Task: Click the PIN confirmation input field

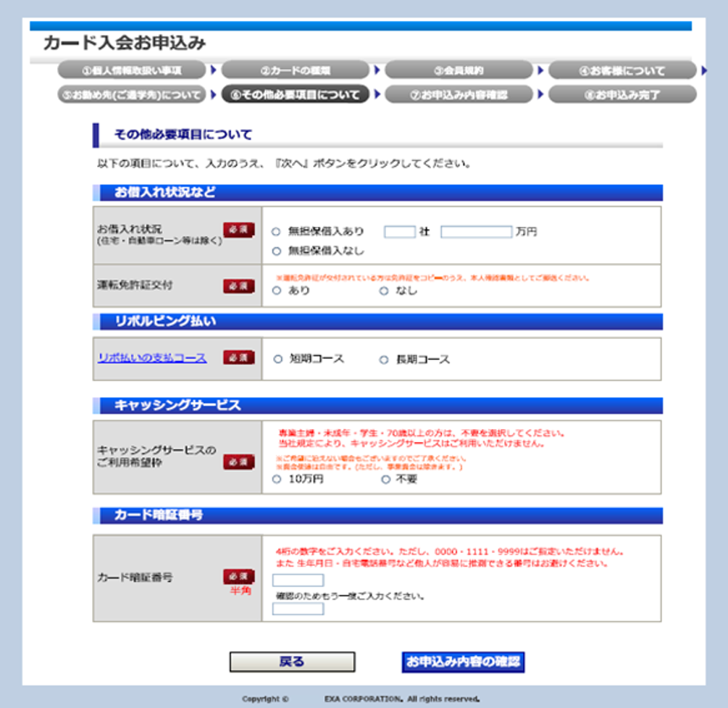Action: [x=298, y=609]
